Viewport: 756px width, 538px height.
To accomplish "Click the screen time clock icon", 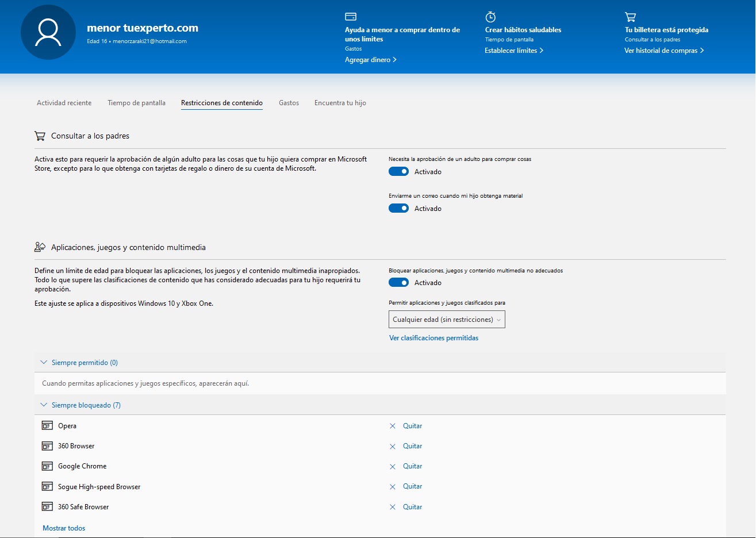I will (490, 17).
